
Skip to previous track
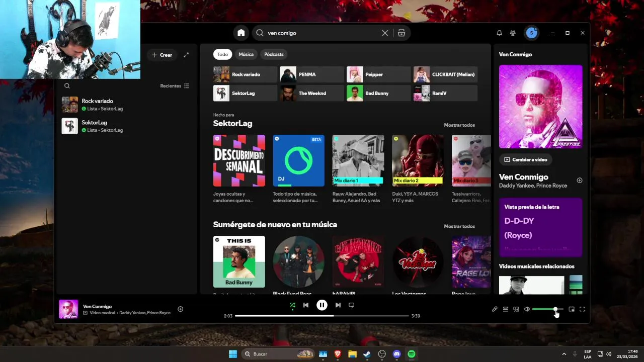[x=305, y=305]
